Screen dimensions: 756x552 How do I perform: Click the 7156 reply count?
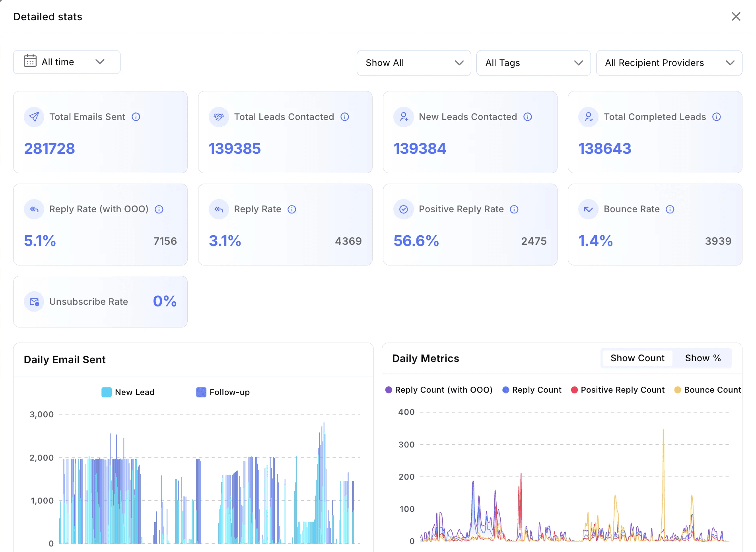point(165,241)
